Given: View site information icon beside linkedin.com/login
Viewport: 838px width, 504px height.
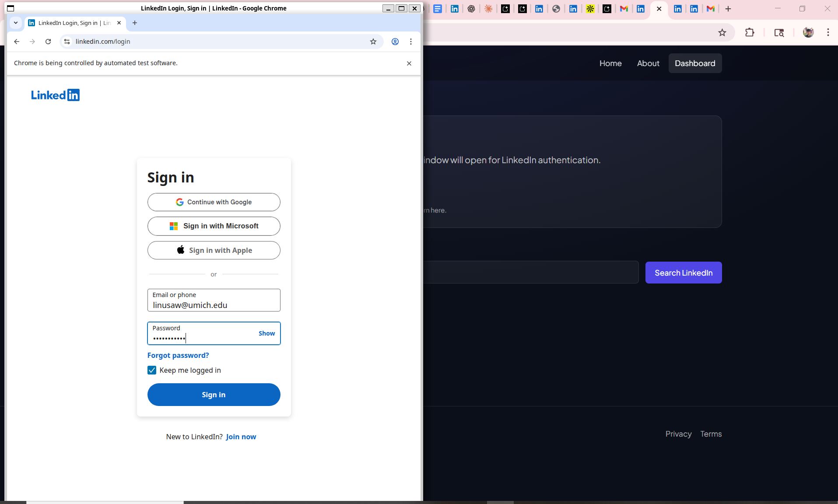Looking at the screenshot, I should [67, 42].
